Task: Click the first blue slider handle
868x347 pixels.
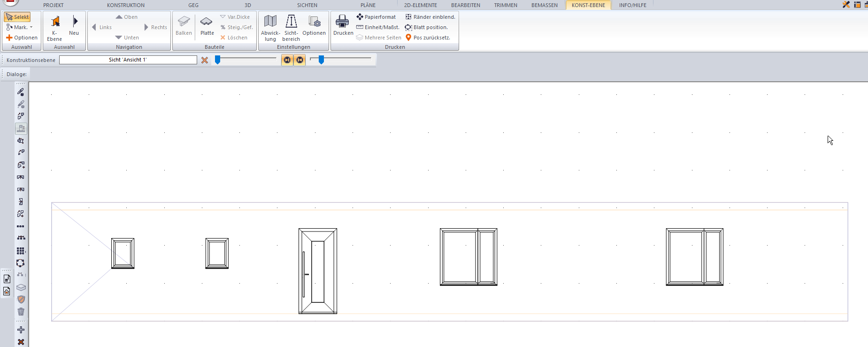Action: (217, 60)
